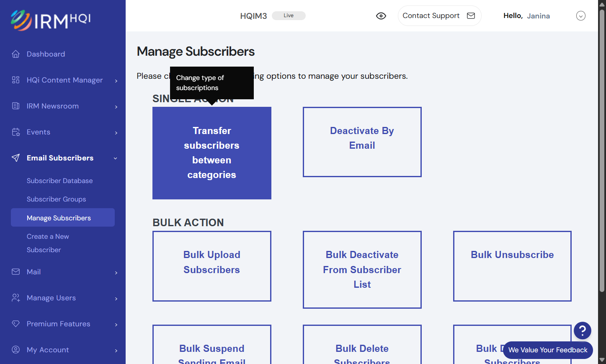
Task: Click the envelope icon beside Contact Support
Action: tap(471, 15)
